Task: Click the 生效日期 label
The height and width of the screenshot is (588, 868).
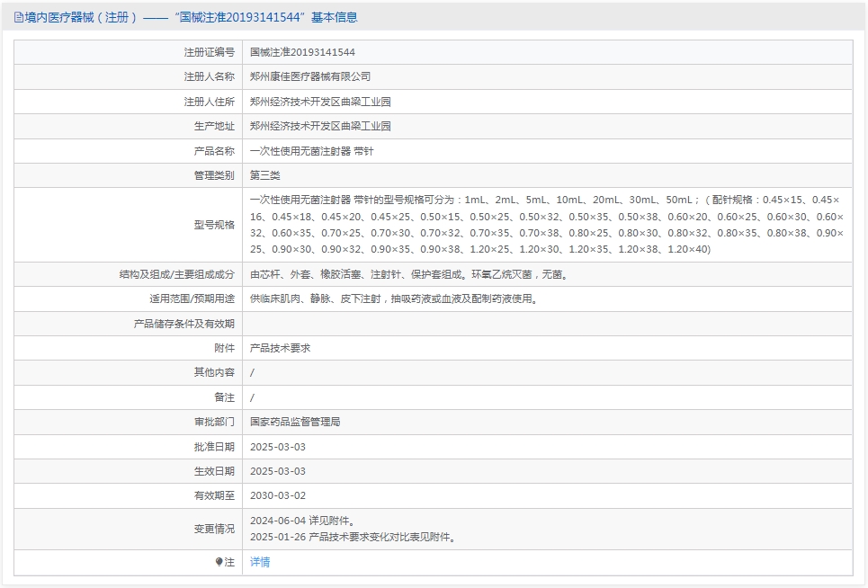Action: pos(214,471)
